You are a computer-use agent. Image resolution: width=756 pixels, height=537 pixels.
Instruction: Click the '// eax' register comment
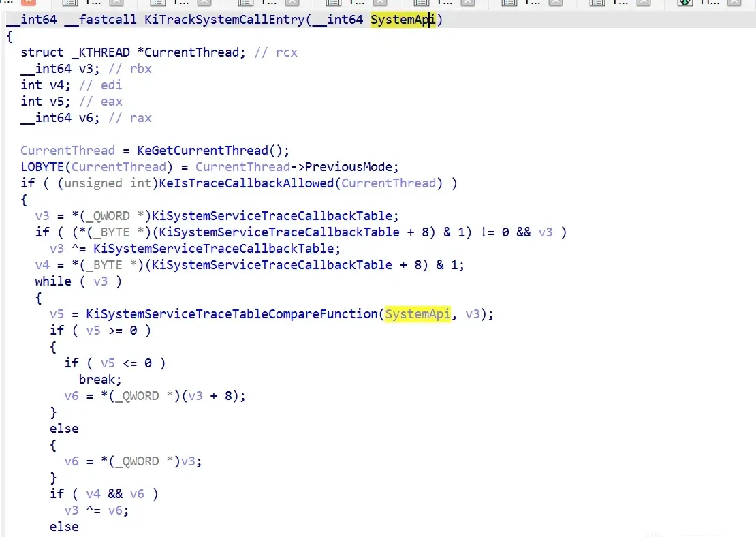(x=101, y=102)
